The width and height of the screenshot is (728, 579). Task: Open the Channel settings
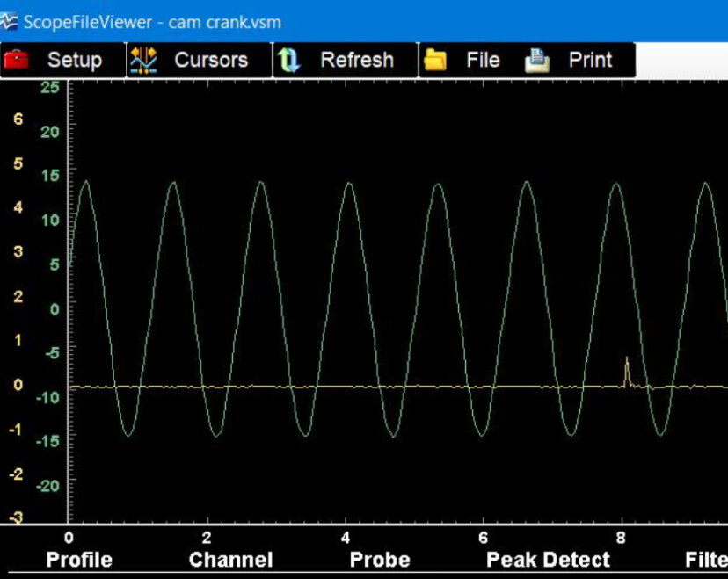pos(230,560)
